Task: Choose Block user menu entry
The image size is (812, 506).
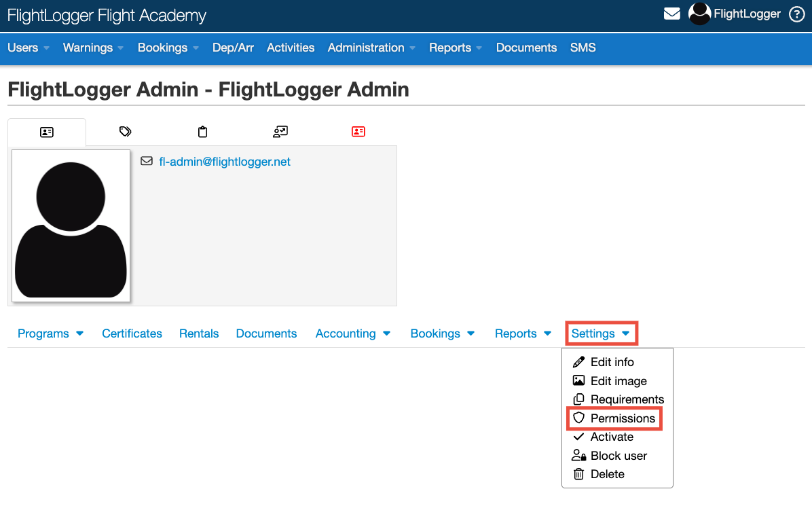Action: (618, 456)
